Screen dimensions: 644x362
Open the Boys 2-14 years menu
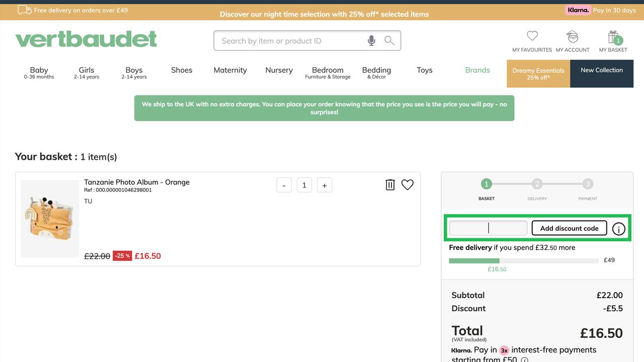click(134, 73)
